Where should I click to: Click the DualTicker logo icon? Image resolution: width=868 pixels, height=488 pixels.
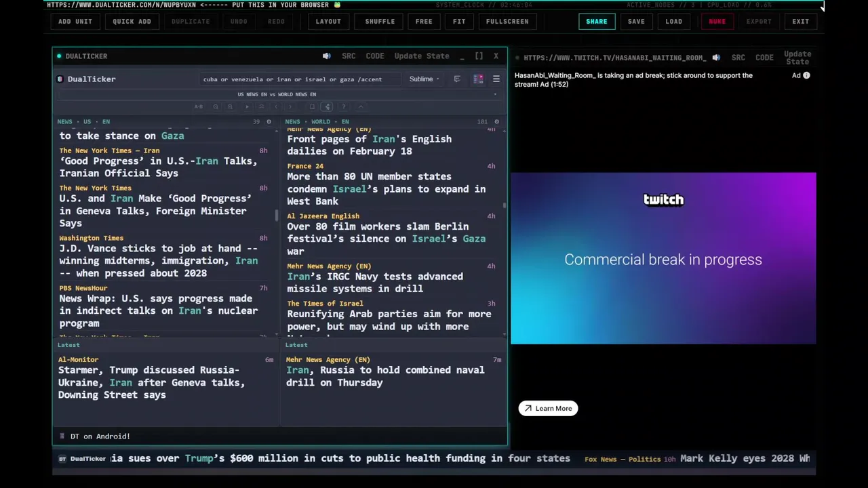pos(60,79)
